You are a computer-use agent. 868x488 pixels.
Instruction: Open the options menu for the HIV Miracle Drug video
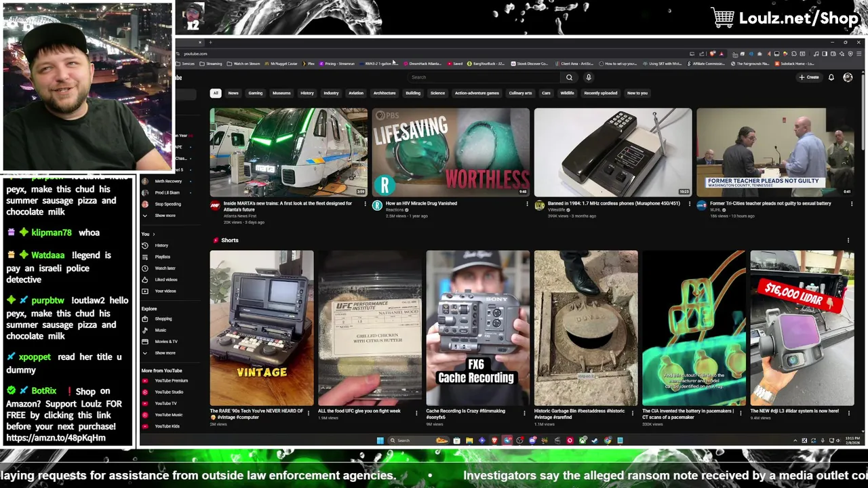527,204
